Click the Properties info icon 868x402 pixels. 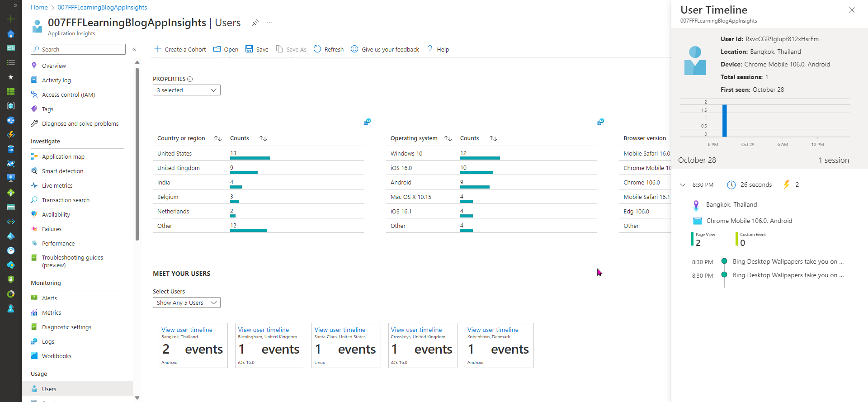190,79
